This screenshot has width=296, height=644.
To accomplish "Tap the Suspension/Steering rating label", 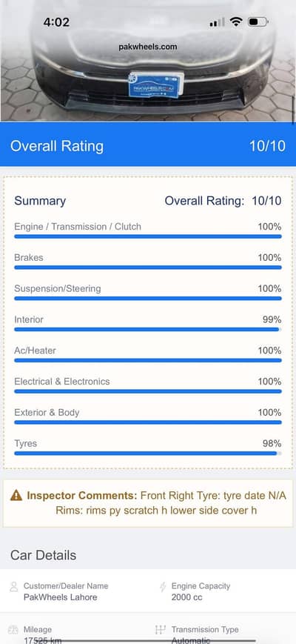I will 58,289.
